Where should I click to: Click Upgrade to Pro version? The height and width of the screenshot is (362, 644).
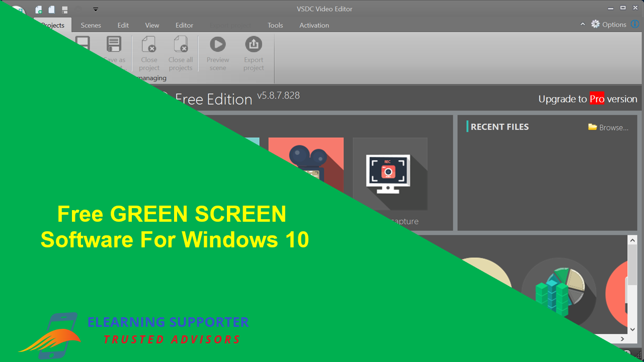coord(588,99)
